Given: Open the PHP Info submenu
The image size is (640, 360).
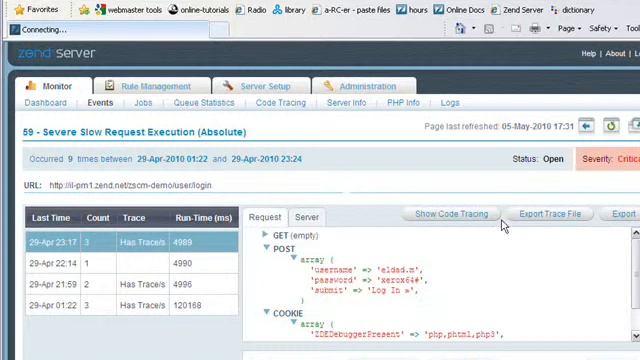Looking at the screenshot, I should pyautogui.click(x=403, y=103).
